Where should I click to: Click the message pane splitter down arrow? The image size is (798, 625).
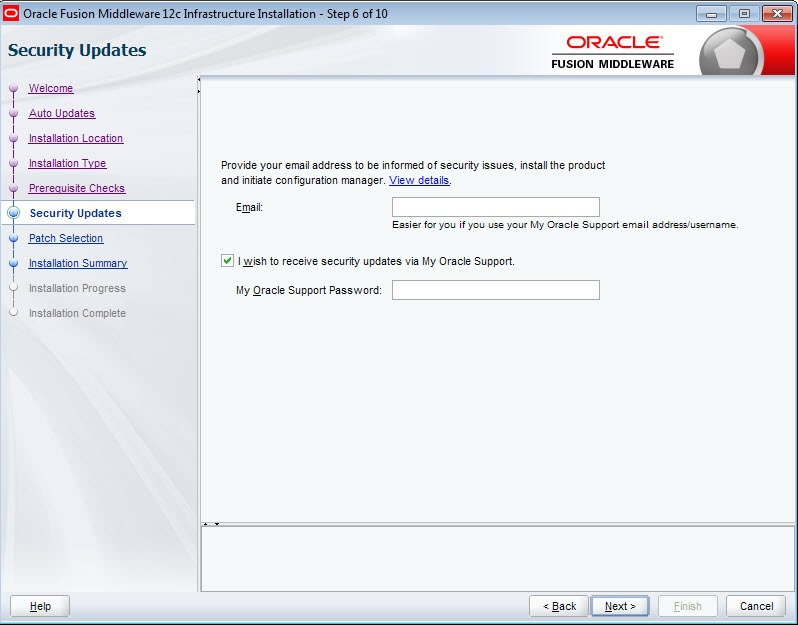(x=217, y=524)
